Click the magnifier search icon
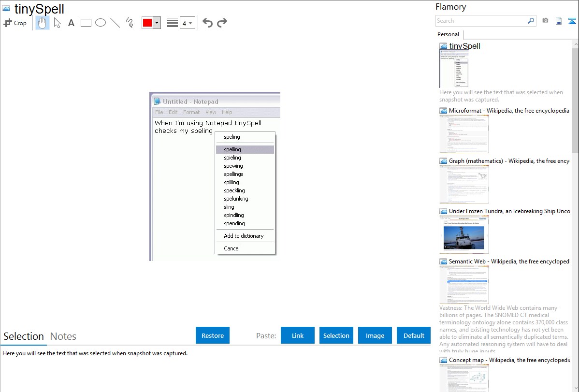 tap(531, 21)
